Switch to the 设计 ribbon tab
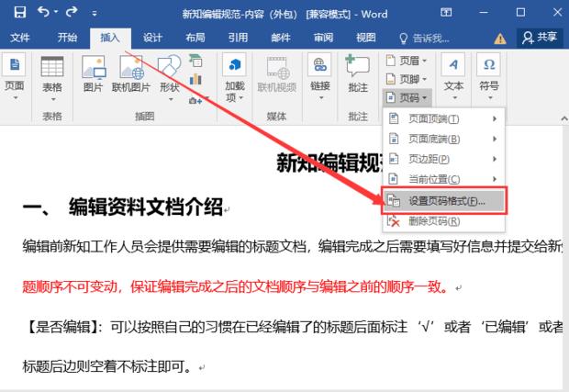The width and height of the screenshot is (569, 392). click(x=152, y=38)
